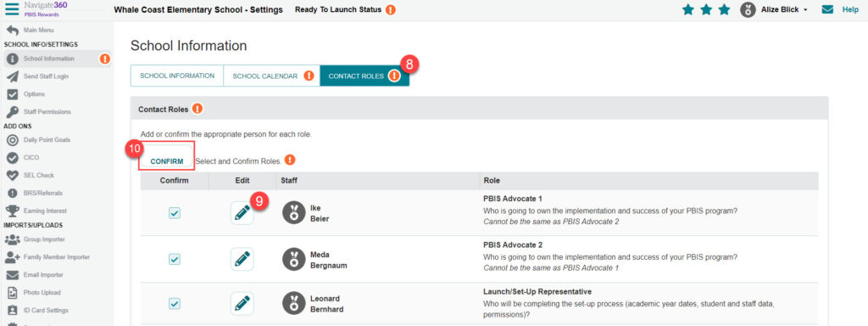
Task: Click the Staff Permissions key icon
Action: (x=12, y=112)
